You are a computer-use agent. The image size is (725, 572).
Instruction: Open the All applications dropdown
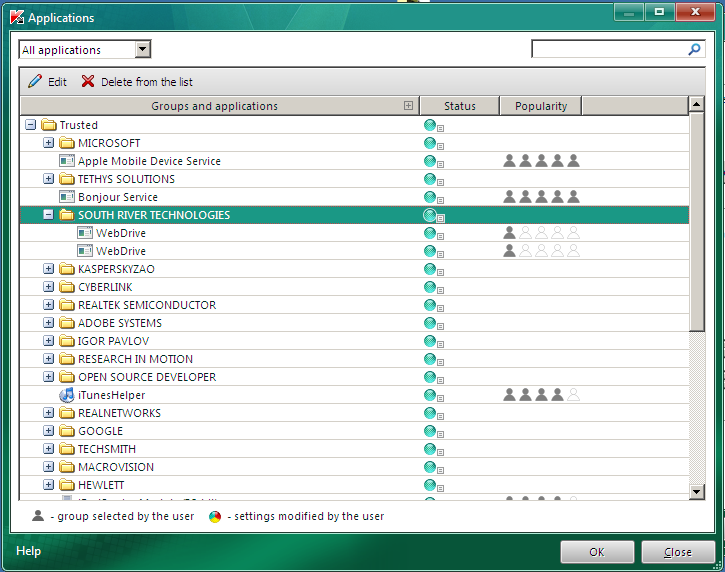[142, 50]
